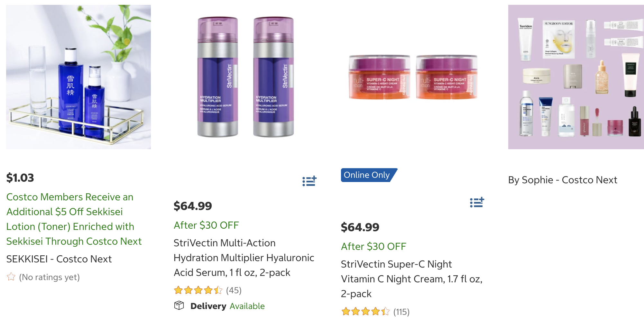Add Super-C Night Cream to list icon
The image size is (644, 319).
(x=477, y=202)
